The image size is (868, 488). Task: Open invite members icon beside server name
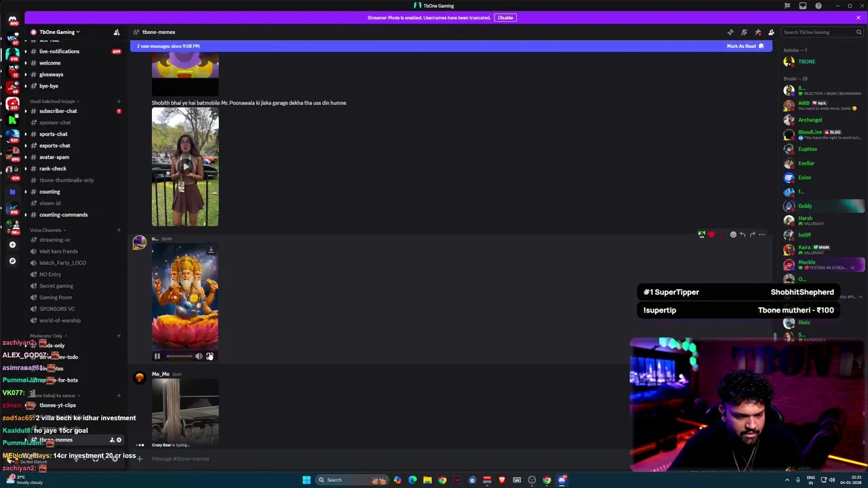(117, 32)
